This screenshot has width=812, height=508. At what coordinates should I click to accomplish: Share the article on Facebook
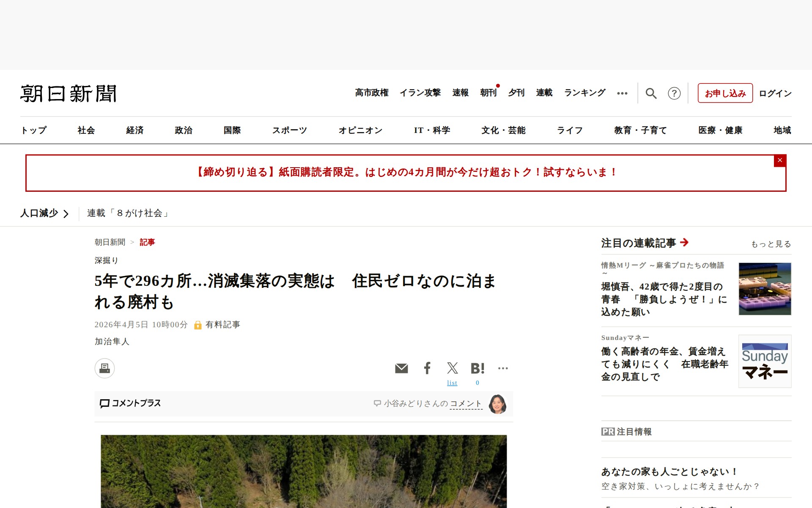[x=427, y=368]
